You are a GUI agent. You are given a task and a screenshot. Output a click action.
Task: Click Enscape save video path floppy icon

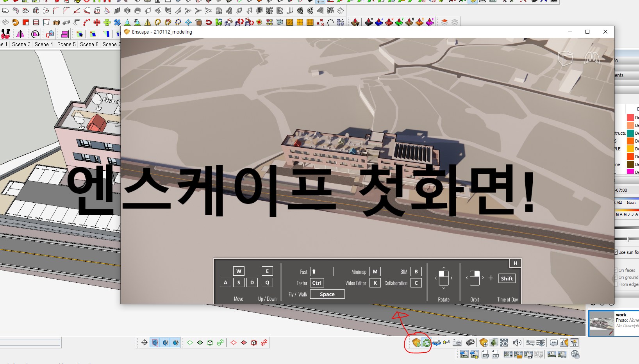528,354
